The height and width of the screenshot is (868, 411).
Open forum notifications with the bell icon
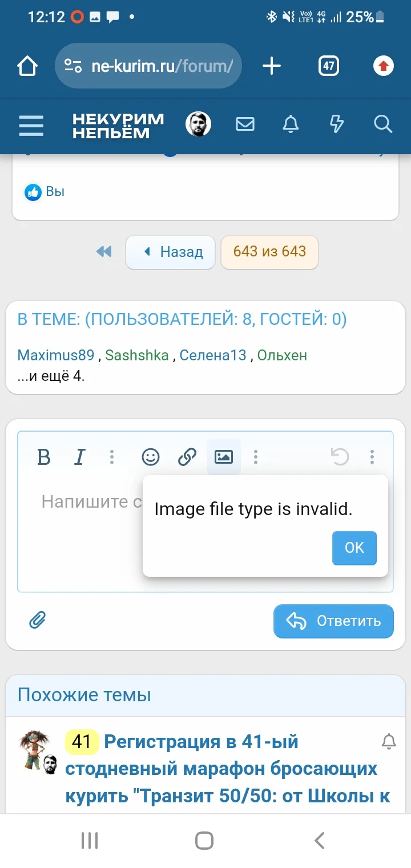point(291,124)
